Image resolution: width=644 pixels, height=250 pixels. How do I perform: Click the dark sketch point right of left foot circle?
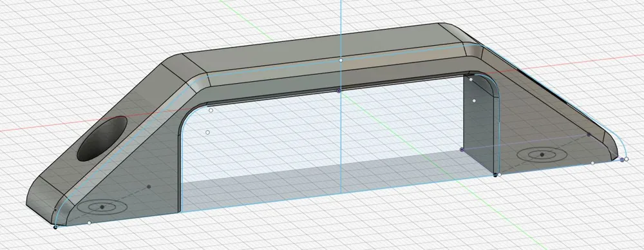pyautogui.click(x=149, y=187)
